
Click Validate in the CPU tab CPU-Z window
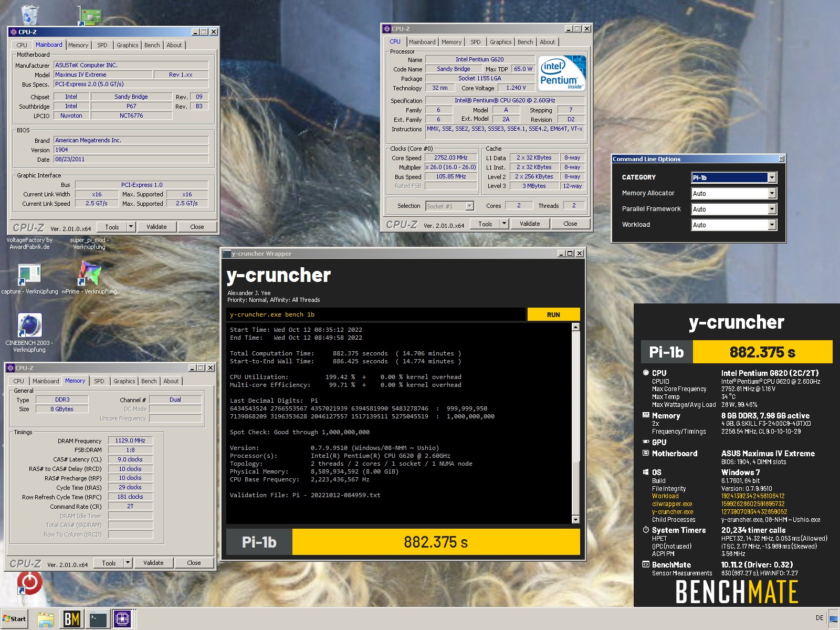point(530,224)
